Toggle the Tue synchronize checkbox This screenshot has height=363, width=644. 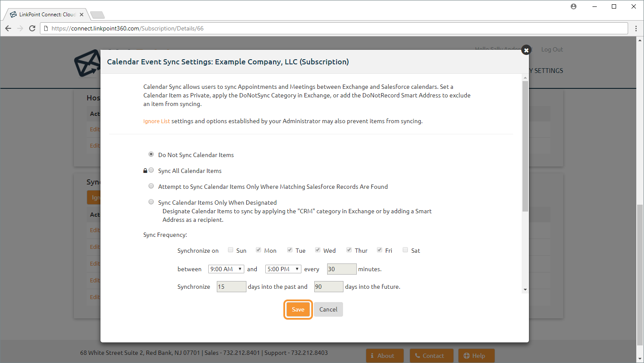point(290,250)
